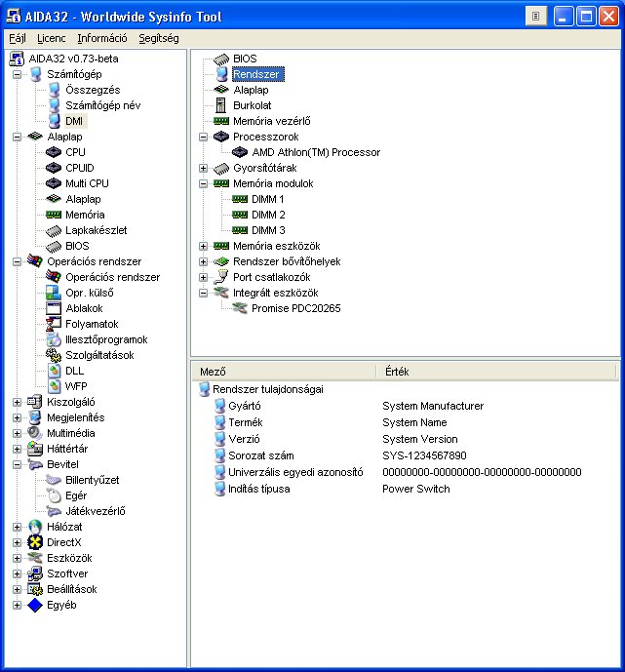Click the Promise PDC20265 device icon
This screenshot has width=625, height=672.
[x=240, y=308]
